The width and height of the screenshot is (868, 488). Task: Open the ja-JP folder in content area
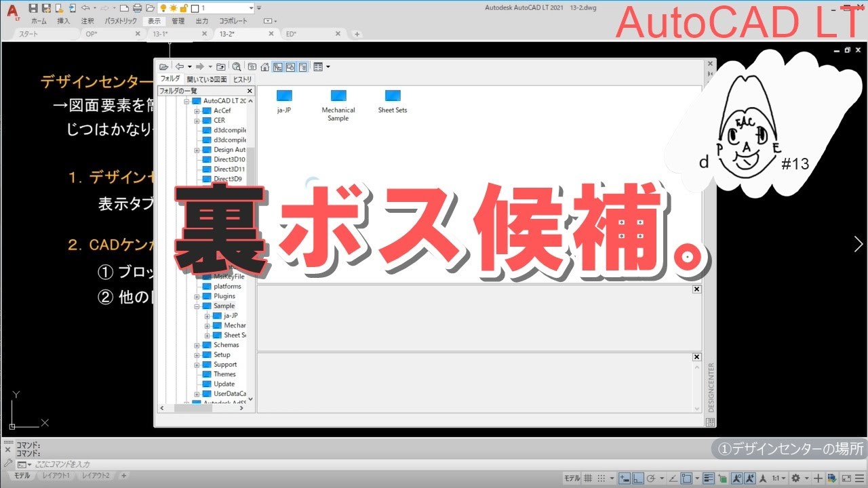284,102
